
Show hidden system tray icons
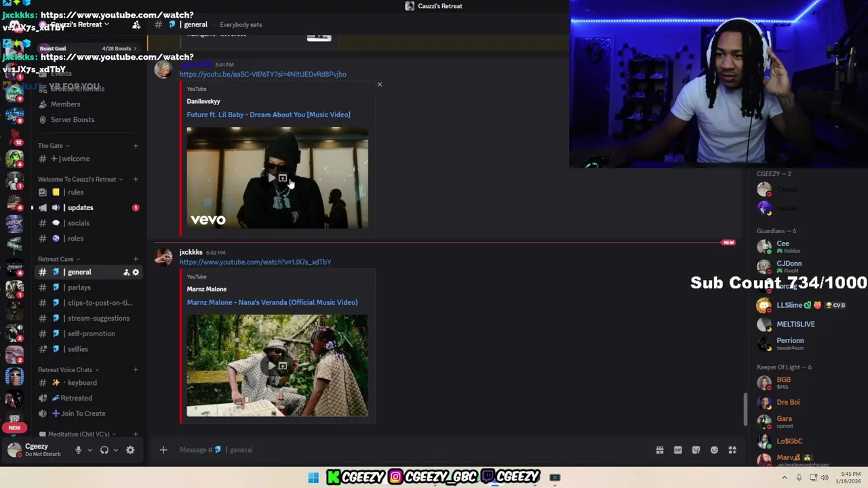(x=785, y=478)
